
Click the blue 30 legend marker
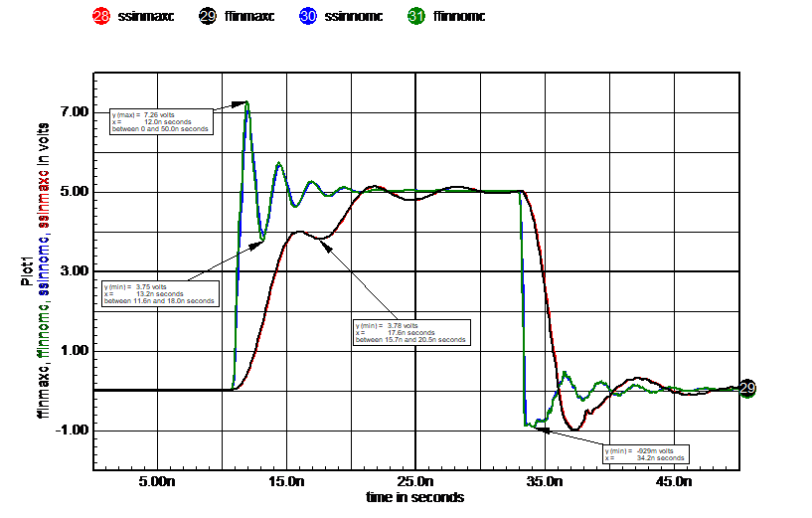[x=308, y=17]
